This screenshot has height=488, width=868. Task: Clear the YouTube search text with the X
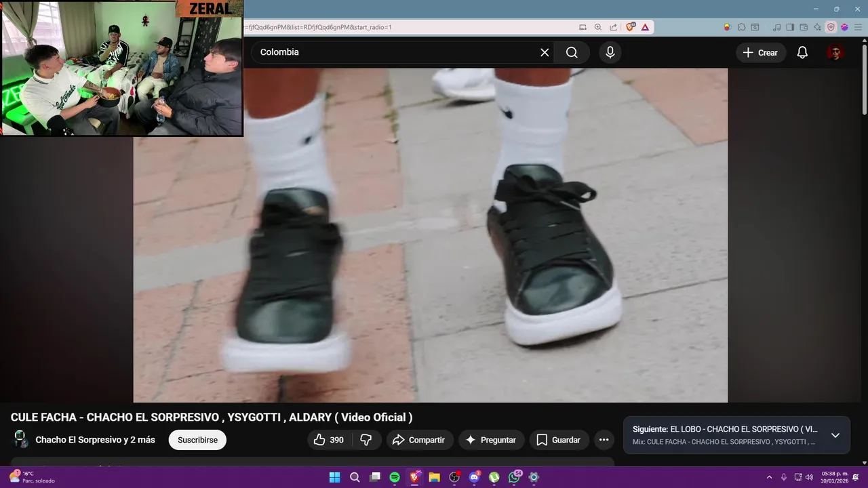(545, 52)
